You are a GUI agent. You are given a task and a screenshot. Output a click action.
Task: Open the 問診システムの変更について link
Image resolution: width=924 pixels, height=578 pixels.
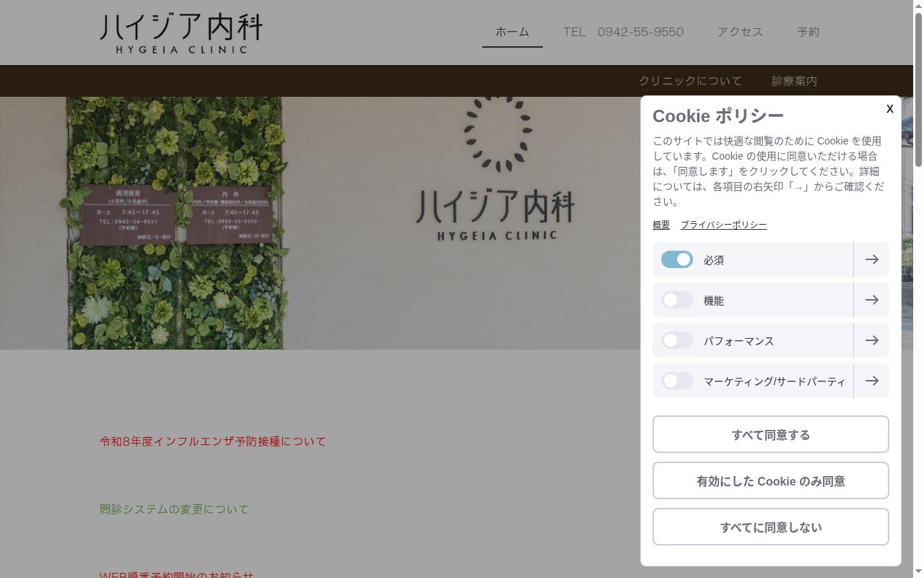pyautogui.click(x=174, y=509)
